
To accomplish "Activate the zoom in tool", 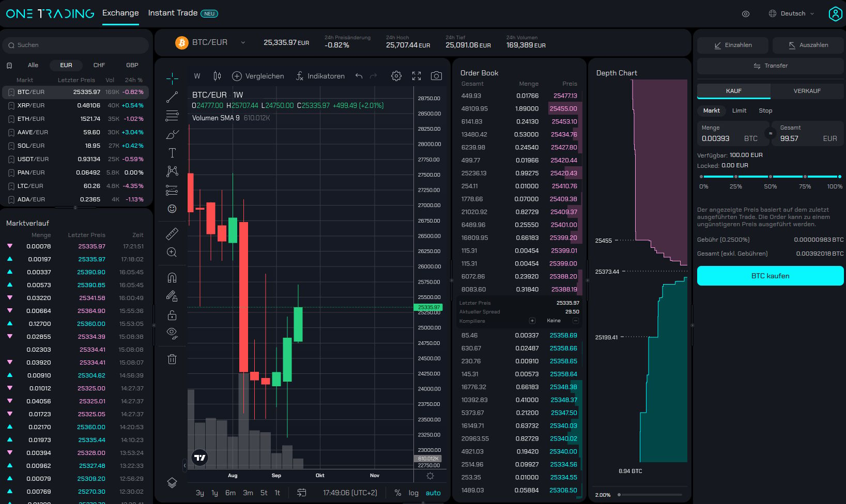I will tap(172, 252).
